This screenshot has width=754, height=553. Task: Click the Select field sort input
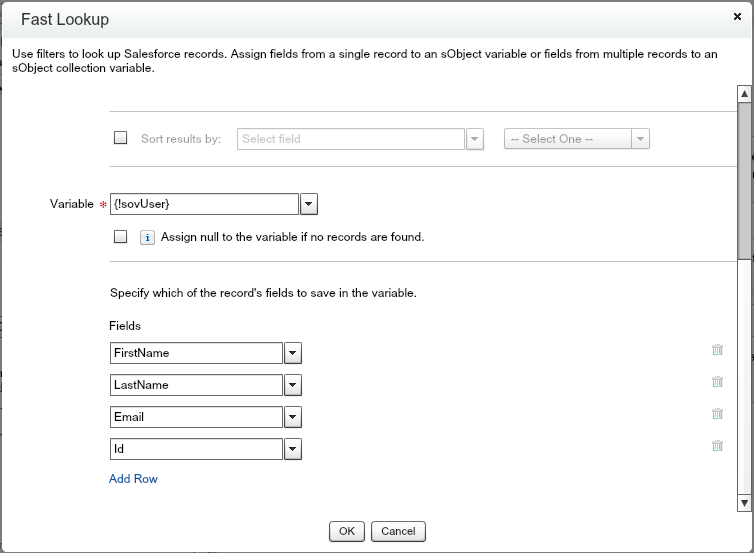point(351,139)
